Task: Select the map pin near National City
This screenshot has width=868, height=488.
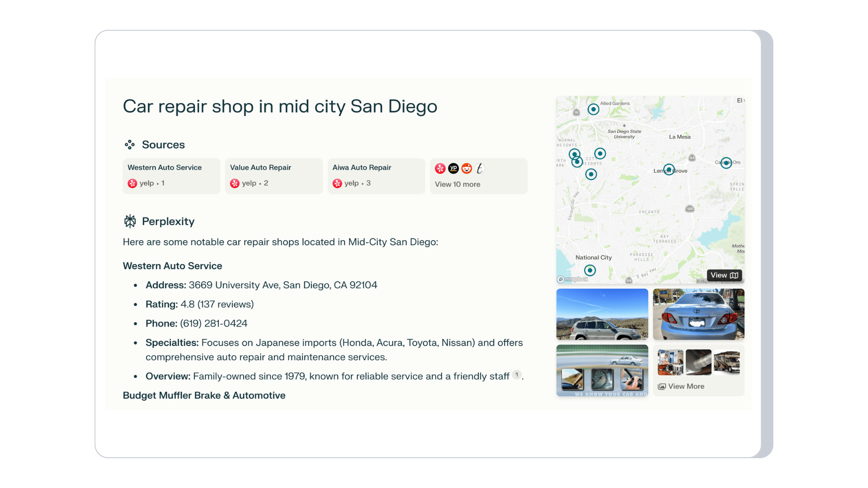Action: [x=590, y=271]
